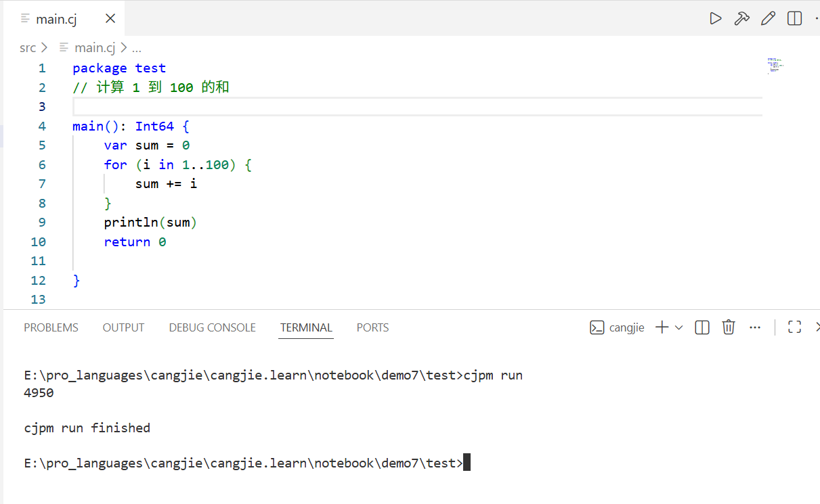Click the comment '// 计算 1 到 100 的和'
Image resolution: width=820 pixels, height=504 pixels.
pyautogui.click(x=151, y=87)
